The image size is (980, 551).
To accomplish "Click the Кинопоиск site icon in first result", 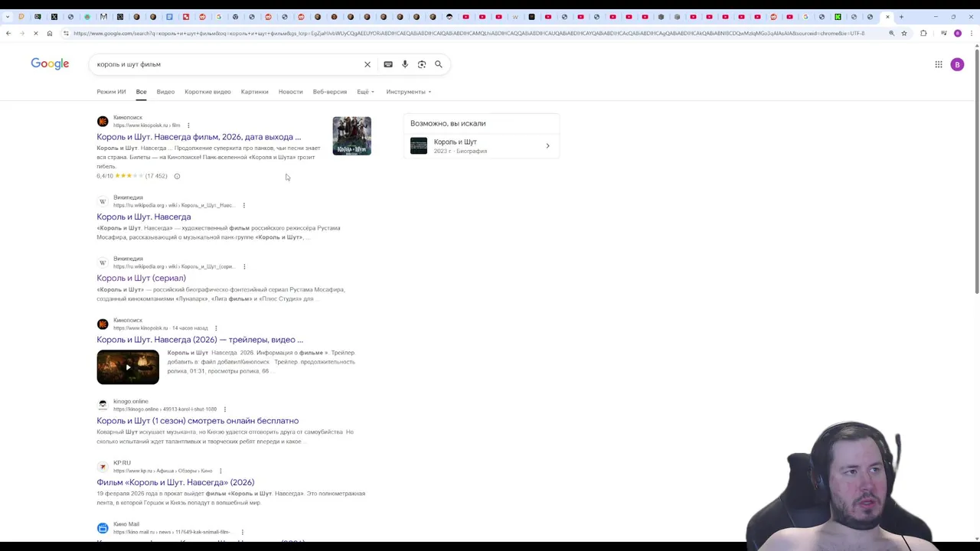I will pyautogui.click(x=103, y=121).
